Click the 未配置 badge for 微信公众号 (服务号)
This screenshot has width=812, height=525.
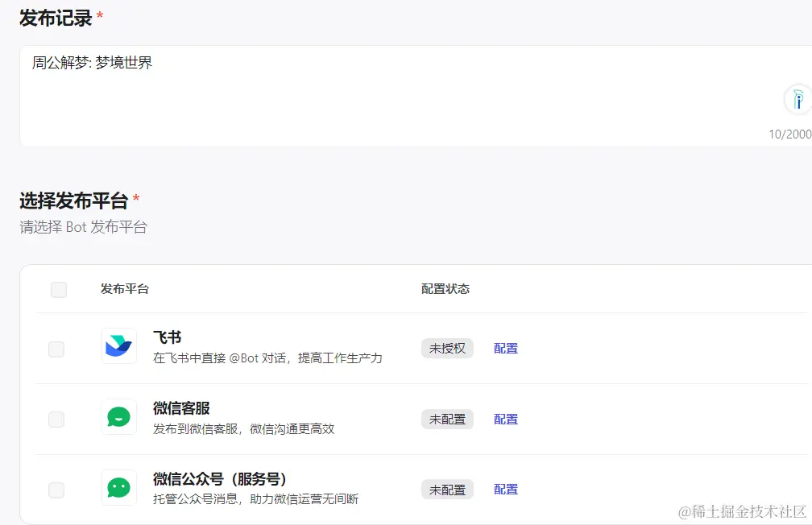[447, 490]
